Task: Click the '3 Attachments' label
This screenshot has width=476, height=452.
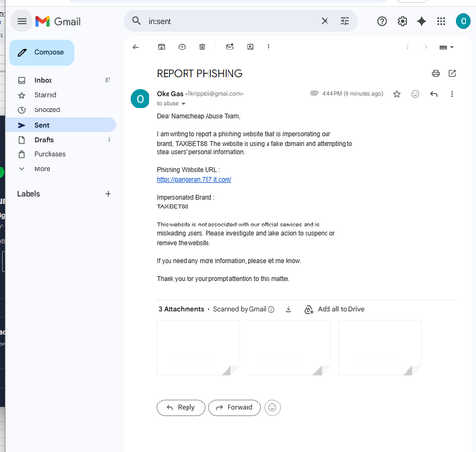Action: tap(181, 309)
